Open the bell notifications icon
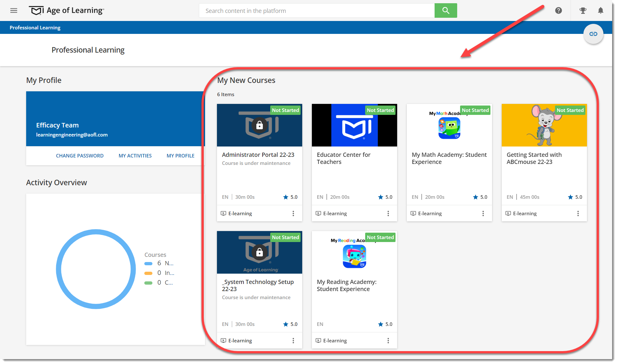 601,11
